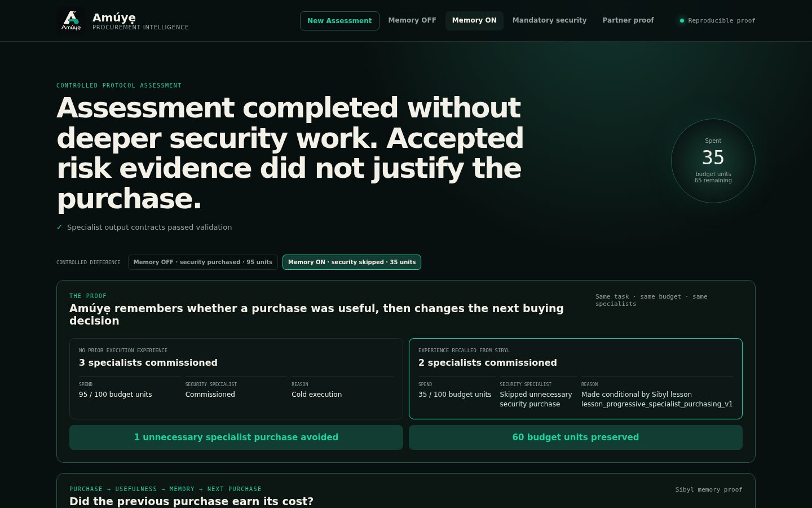The height and width of the screenshot is (508, 812).
Task: Click the PROCUREMENT INTELLIGENCE tagline
Action: pyautogui.click(x=140, y=27)
